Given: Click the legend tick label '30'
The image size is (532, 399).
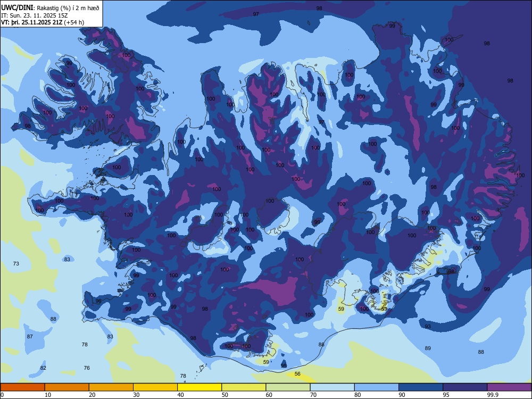Looking at the screenshot, I should click(x=136, y=395).
